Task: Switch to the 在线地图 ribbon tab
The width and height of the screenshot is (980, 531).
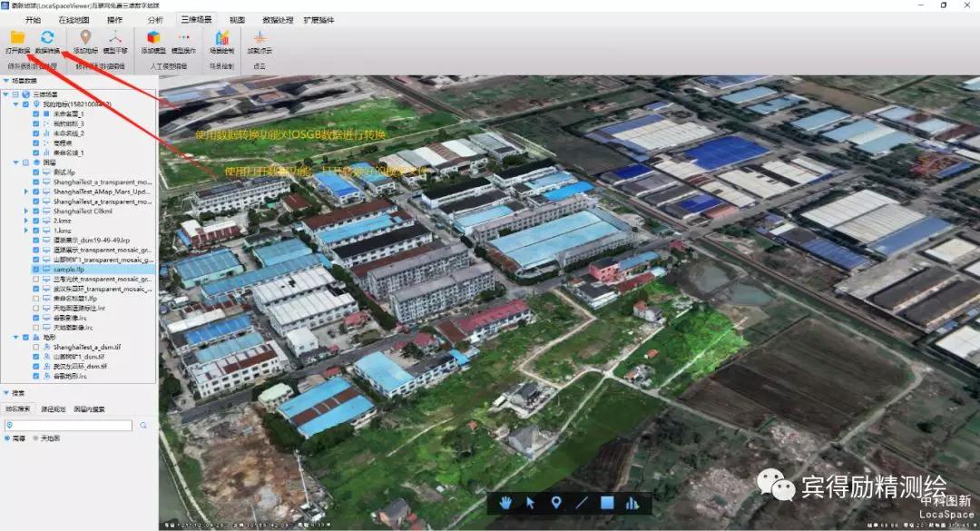Action: coord(73,19)
